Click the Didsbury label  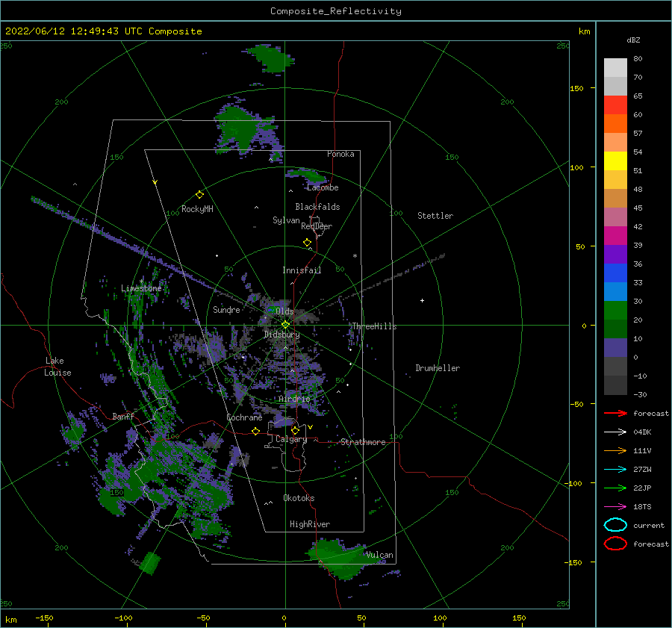281,335
